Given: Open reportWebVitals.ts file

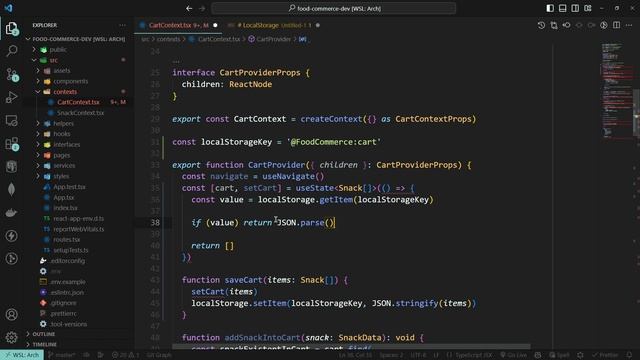Looking at the screenshot, I should click(x=78, y=229).
